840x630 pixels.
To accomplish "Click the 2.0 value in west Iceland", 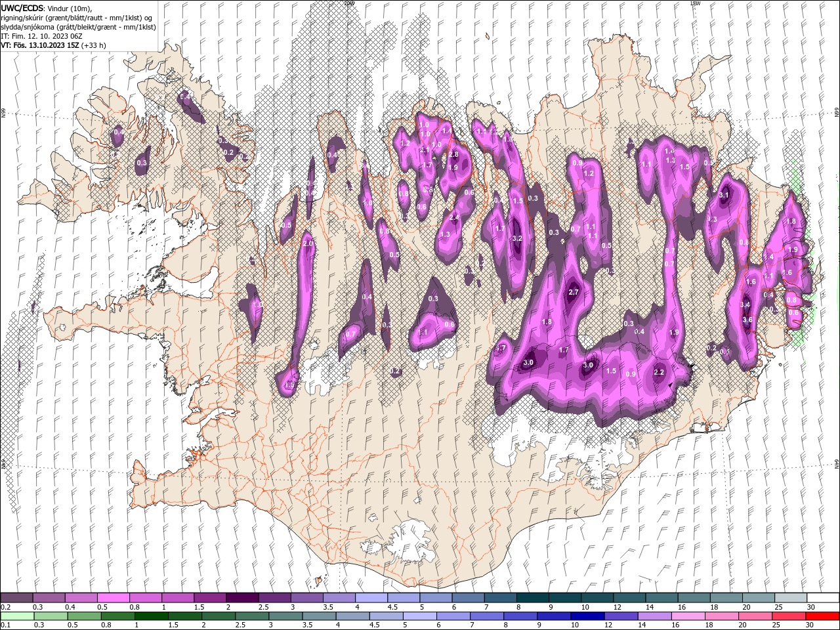I will (x=308, y=243).
